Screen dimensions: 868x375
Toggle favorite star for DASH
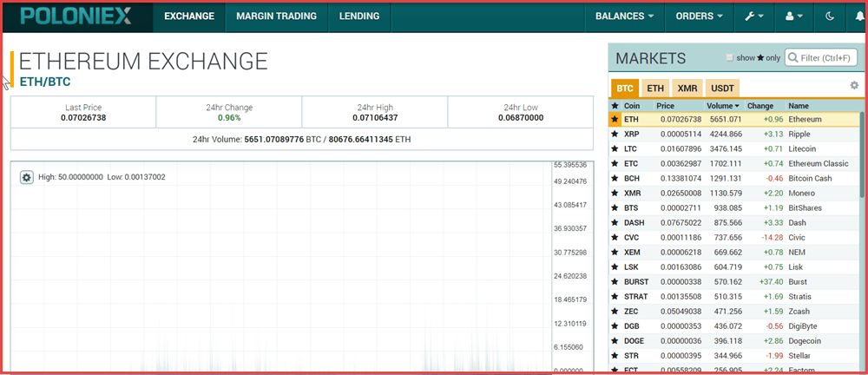pos(614,223)
